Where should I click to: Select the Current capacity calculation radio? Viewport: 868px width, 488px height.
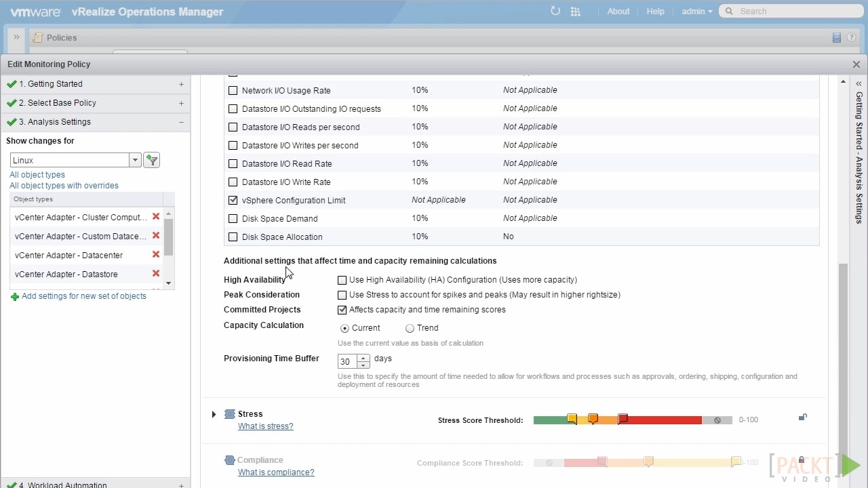tap(344, 328)
